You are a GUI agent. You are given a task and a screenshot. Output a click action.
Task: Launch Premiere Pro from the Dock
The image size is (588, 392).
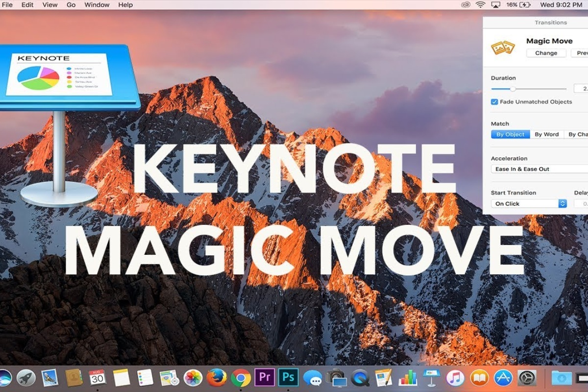click(x=265, y=378)
